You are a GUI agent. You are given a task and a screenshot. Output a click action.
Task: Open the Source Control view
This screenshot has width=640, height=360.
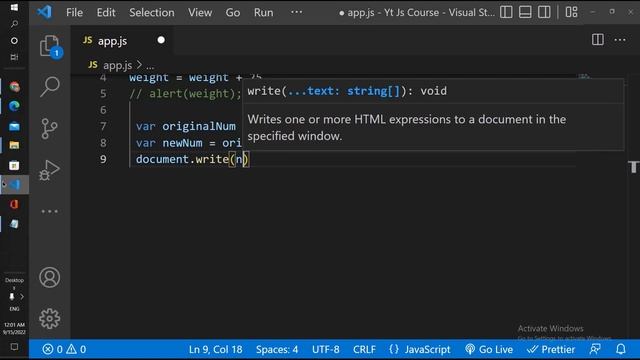(x=50, y=129)
